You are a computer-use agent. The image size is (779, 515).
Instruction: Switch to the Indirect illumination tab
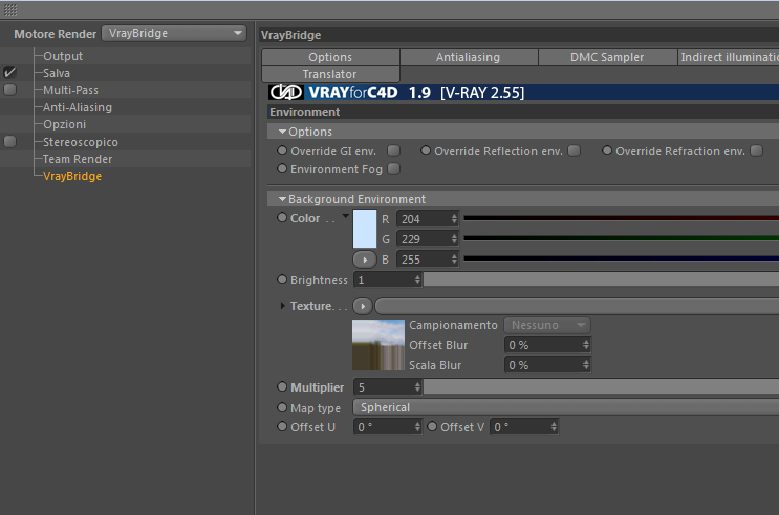[x=728, y=57]
